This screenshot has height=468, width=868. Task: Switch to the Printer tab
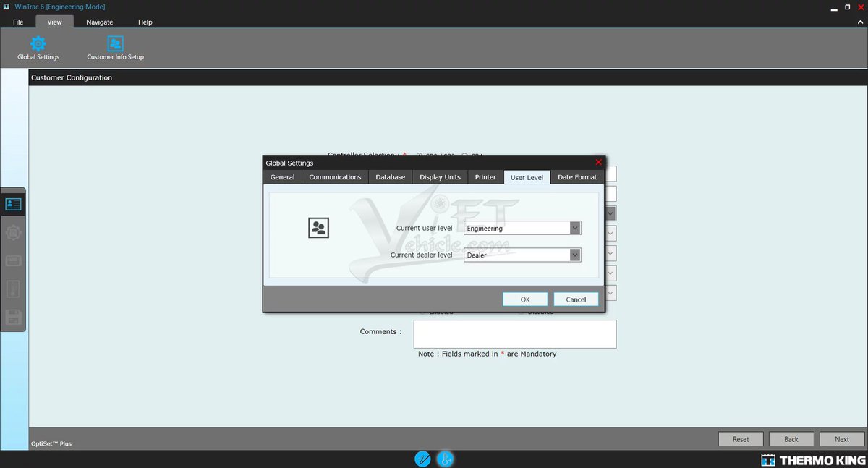485,177
